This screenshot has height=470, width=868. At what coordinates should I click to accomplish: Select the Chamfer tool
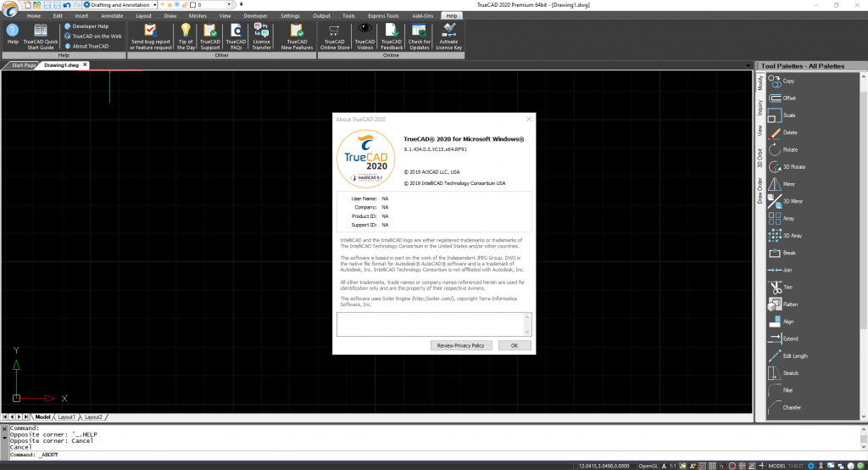tap(785, 407)
